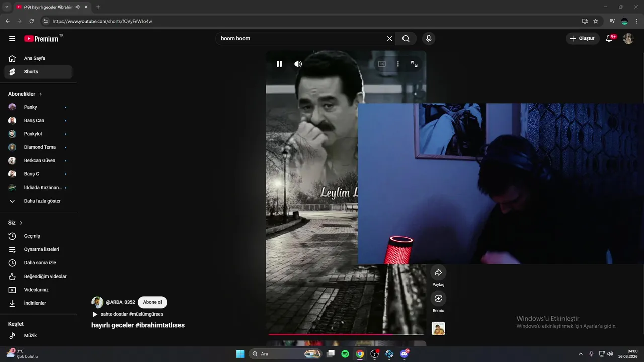Open Windows Start menu
644x362 pixels.
coord(240,354)
